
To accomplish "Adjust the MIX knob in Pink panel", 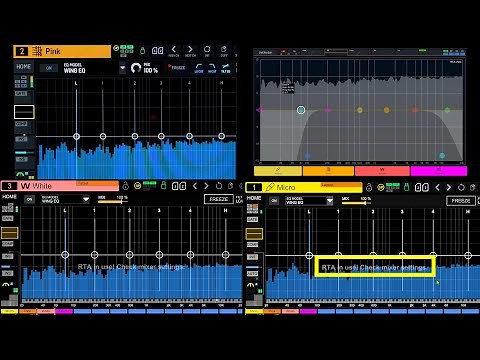I will point(136,68).
